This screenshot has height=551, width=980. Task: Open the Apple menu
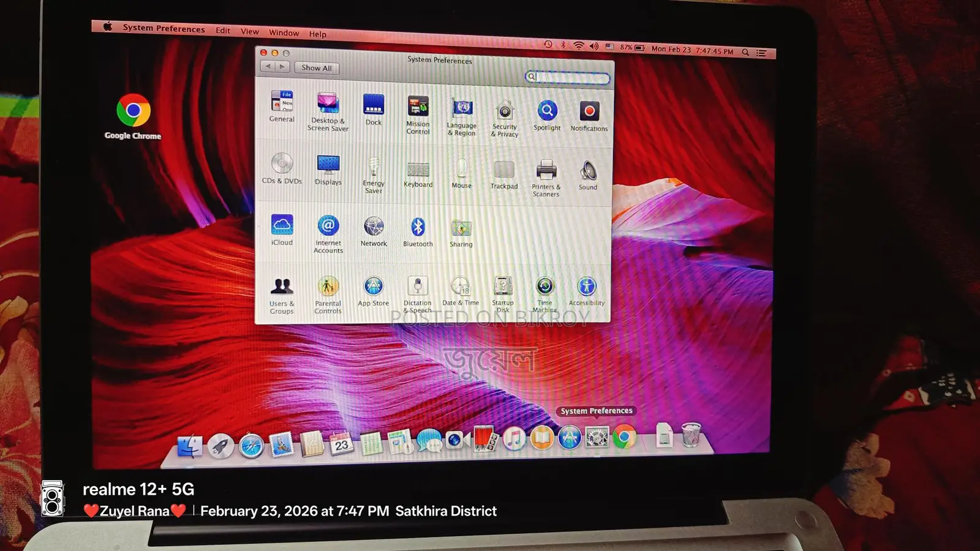click(x=108, y=26)
